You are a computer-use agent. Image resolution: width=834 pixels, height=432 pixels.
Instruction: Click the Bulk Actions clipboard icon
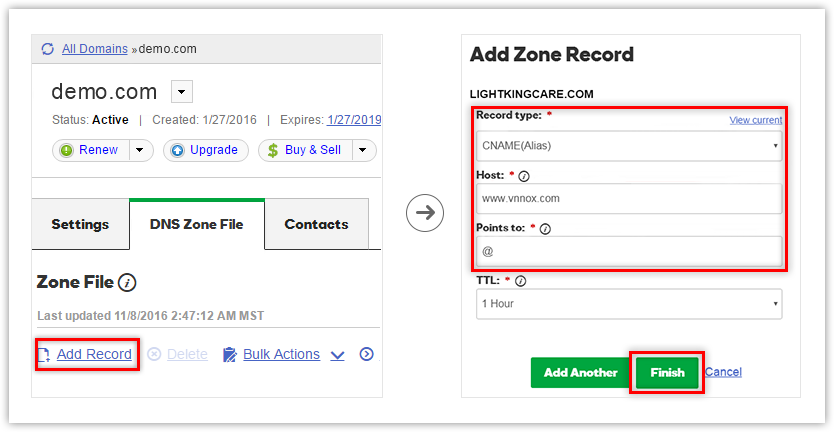tap(230, 354)
